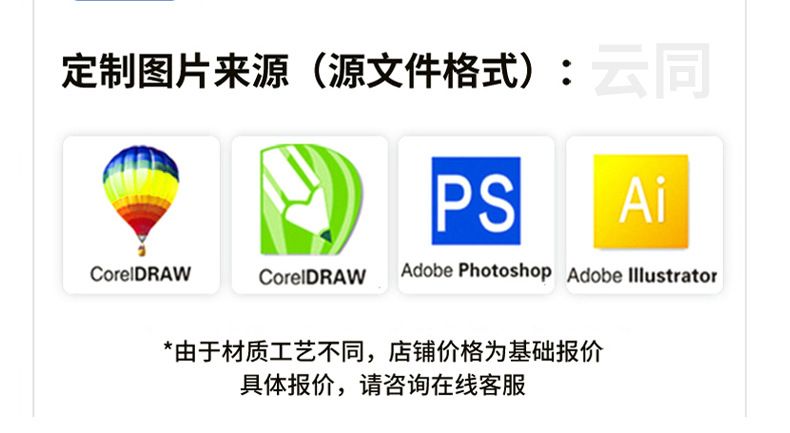Open the first CorelDRAW balloon card

point(141,215)
